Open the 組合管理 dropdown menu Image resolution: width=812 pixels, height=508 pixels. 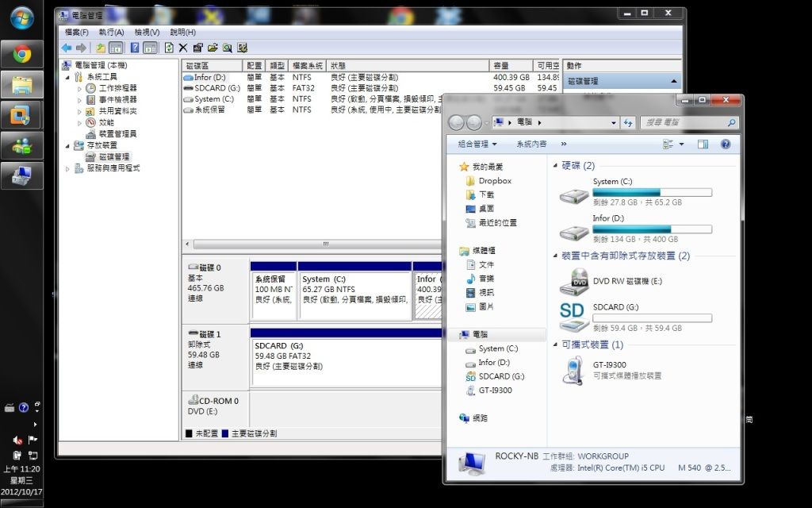pyautogui.click(x=477, y=144)
